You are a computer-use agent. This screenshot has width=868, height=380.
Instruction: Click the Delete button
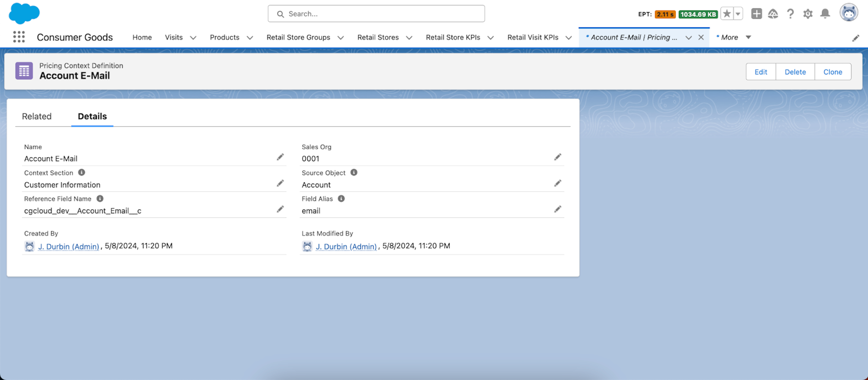point(795,72)
